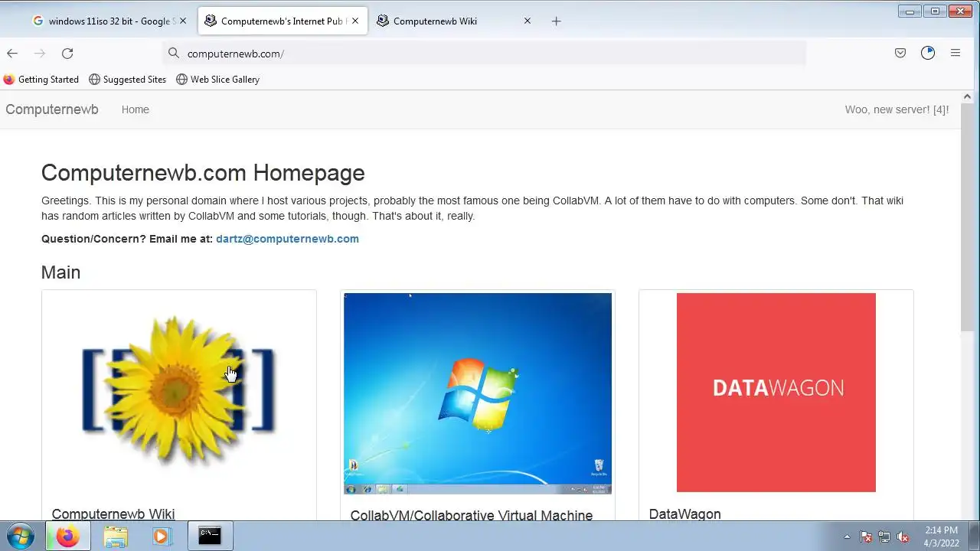Open Windows Explorer from the taskbar
The width and height of the screenshot is (980, 551).
116,536
